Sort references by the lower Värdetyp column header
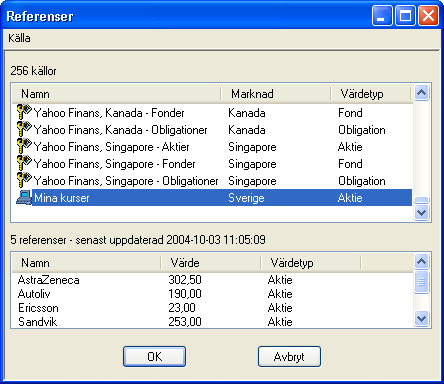Viewport: 444px width, 384px height. pos(311,263)
